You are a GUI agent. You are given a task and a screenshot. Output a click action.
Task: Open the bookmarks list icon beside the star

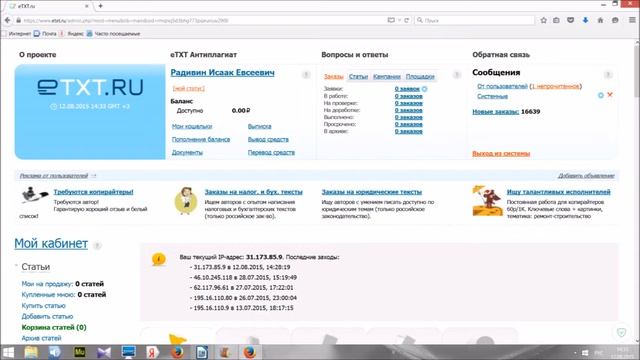pyautogui.click(x=556, y=20)
